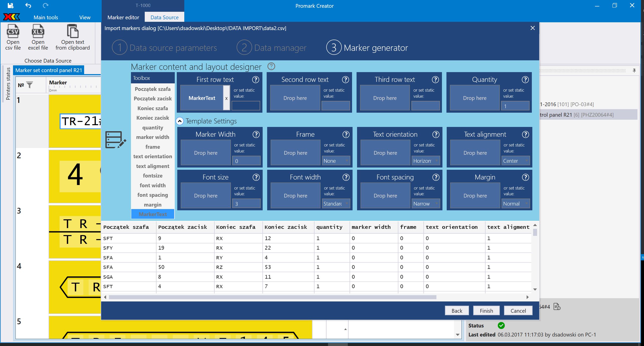Remove MarkerText from First row text

(x=226, y=98)
